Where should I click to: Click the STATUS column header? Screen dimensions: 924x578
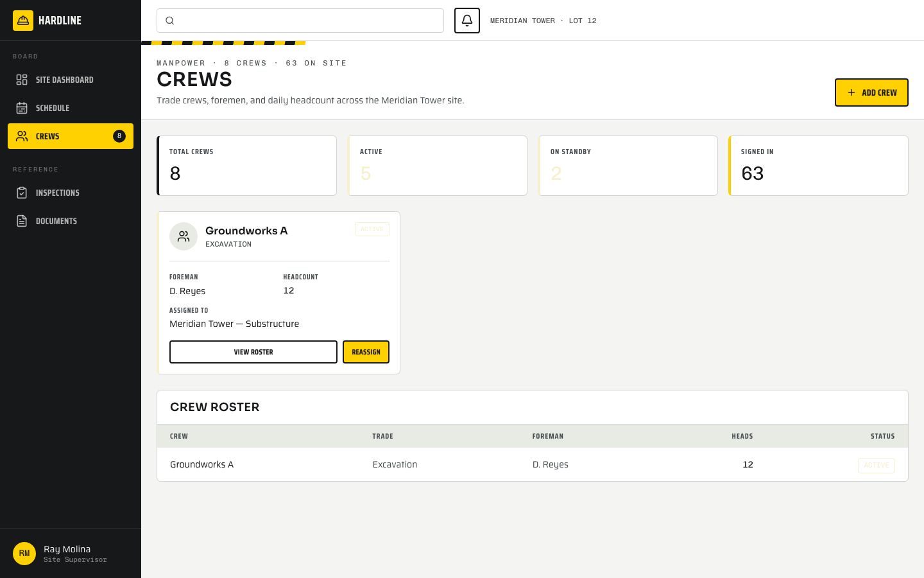tap(883, 436)
